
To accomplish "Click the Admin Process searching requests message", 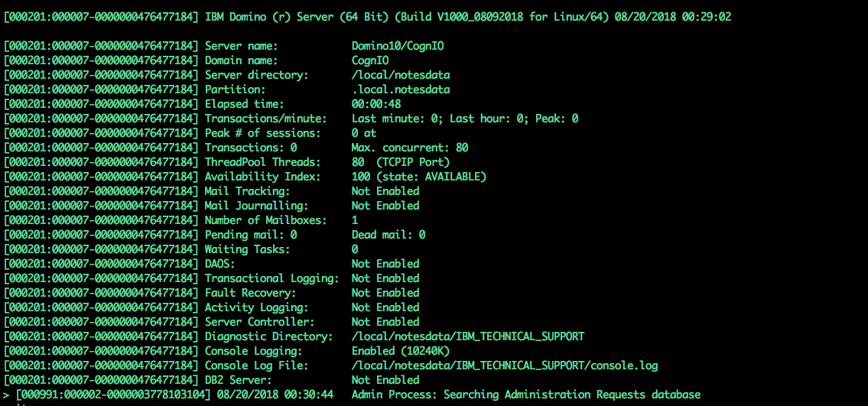I will click(x=526, y=395).
